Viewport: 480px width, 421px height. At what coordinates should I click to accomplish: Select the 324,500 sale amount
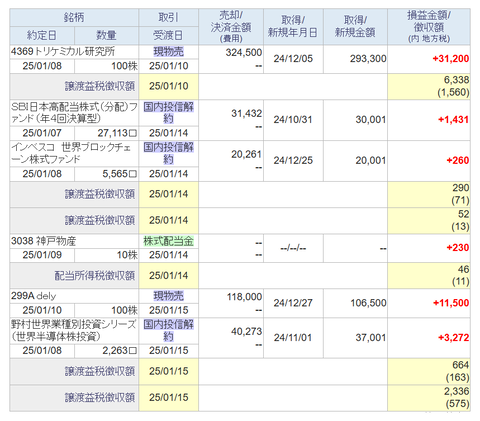pos(244,52)
